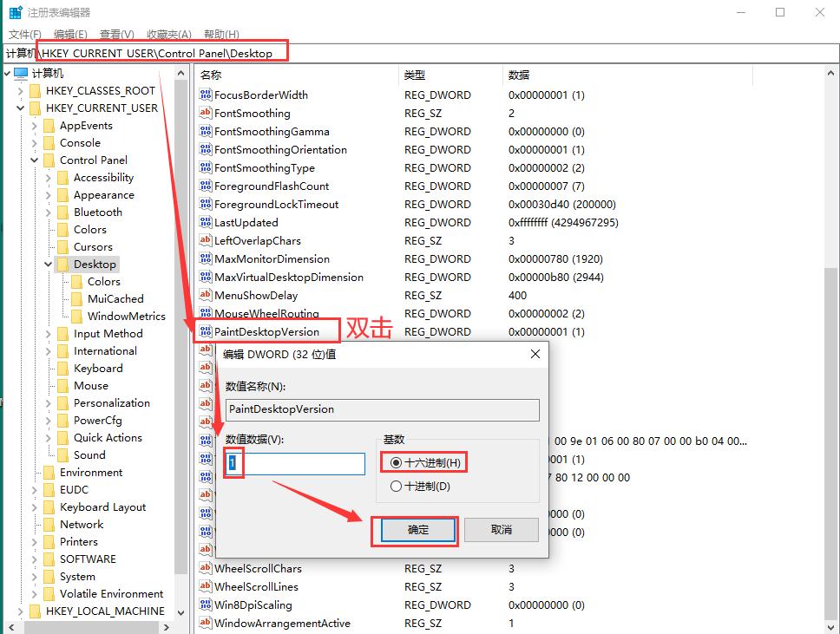Click the Registry Editor title bar icon
This screenshot has width=840, height=634.
point(16,12)
